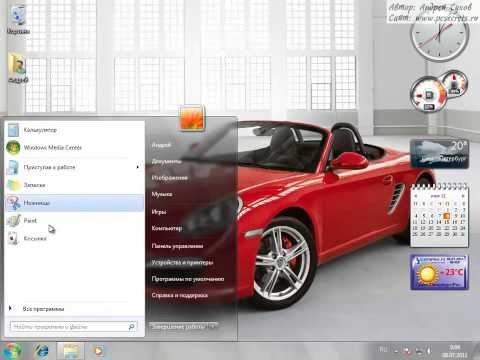Open Справка и поддержка
480x360 pixels.
[180, 295]
